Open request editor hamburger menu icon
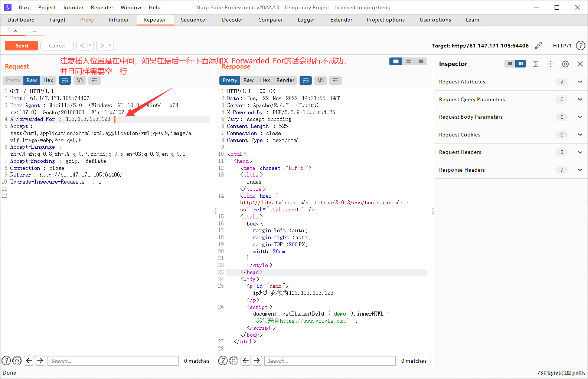Image resolution: width=588 pixels, height=379 pixels. 95,80
